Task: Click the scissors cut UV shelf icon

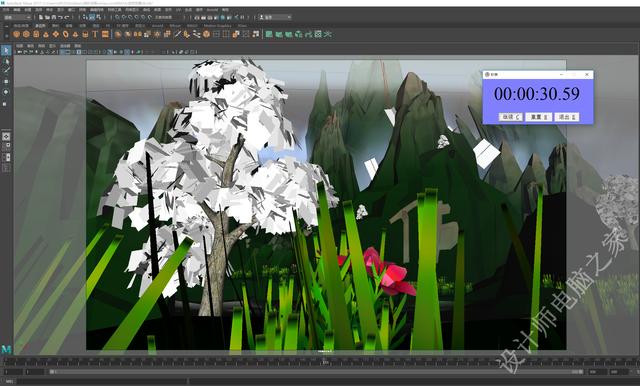Action: (x=327, y=35)
